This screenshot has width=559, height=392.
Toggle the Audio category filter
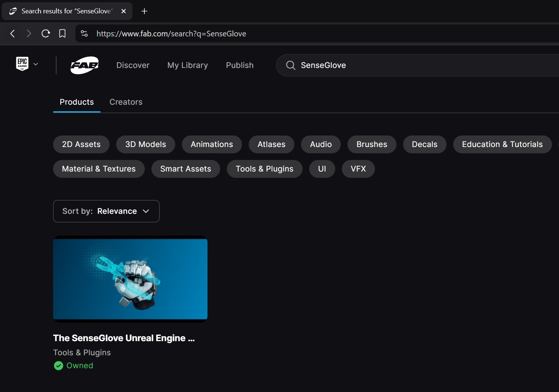[x=320, y=144]
